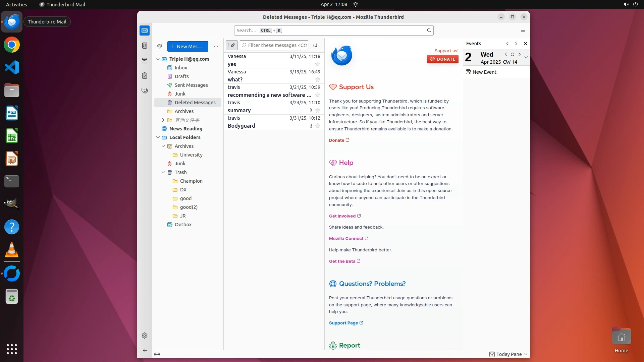The image size is (644, 362).
Task: Open Thunderbird settings gear icon
Action: coord(145,336)
